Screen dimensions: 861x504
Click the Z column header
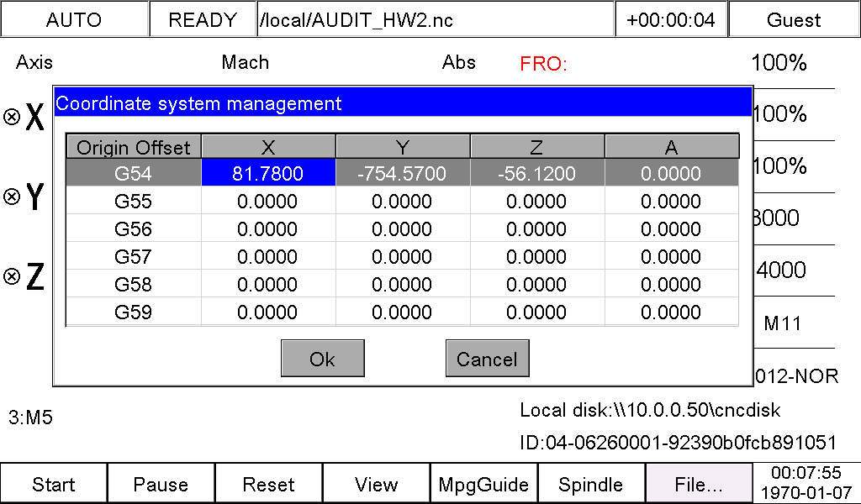pyautogui.click(x=537, y=147)
